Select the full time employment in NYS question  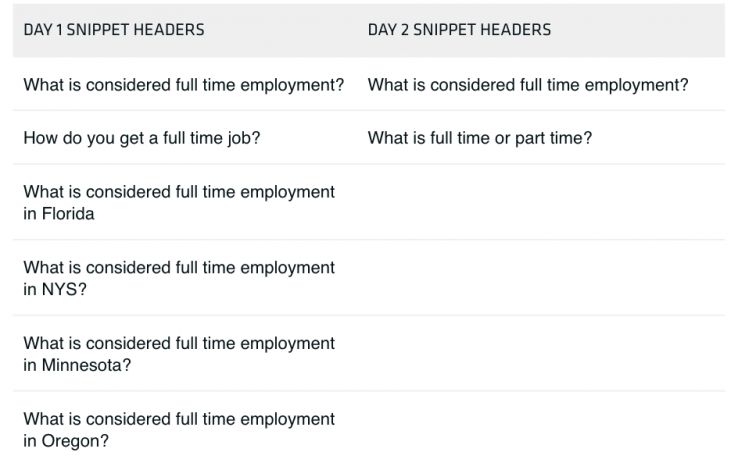click(x=179, y=278)
